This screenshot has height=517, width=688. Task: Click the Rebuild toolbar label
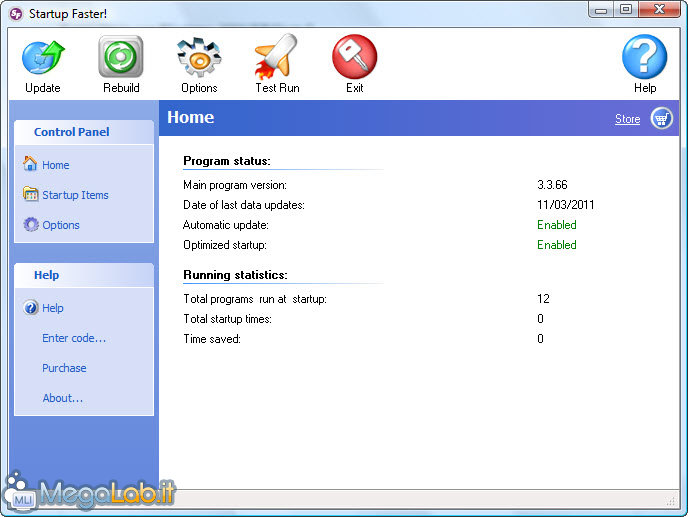(121, 88)
